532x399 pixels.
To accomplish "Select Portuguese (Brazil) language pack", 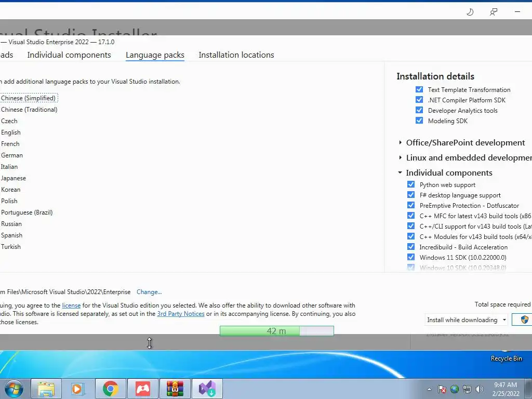I will coord(27,212).
